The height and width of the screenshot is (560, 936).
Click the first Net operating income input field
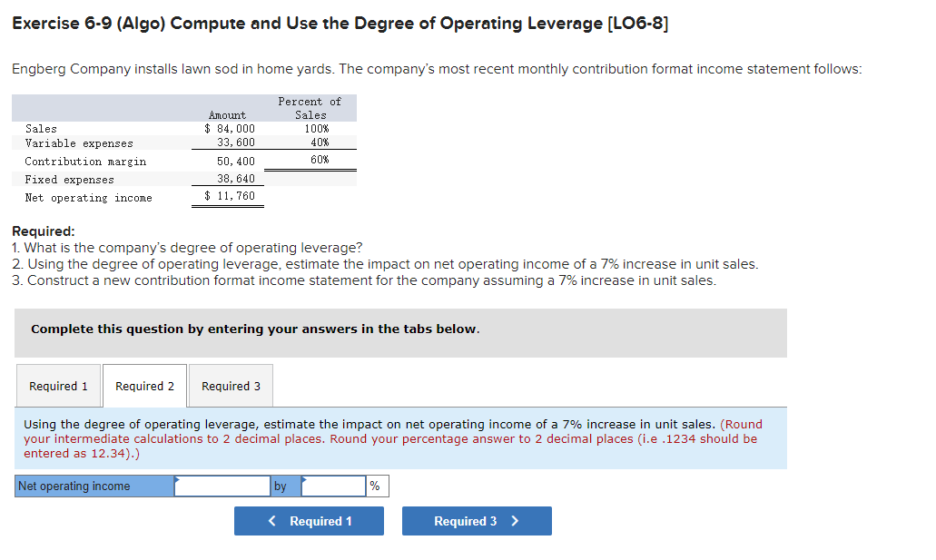coord(222,486)
